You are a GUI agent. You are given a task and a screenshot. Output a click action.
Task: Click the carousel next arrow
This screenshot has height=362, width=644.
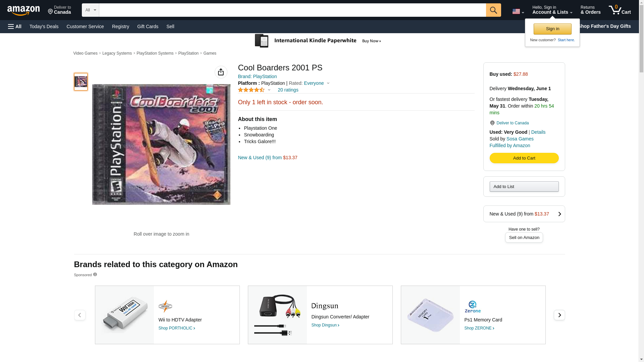tap(559, 315)
